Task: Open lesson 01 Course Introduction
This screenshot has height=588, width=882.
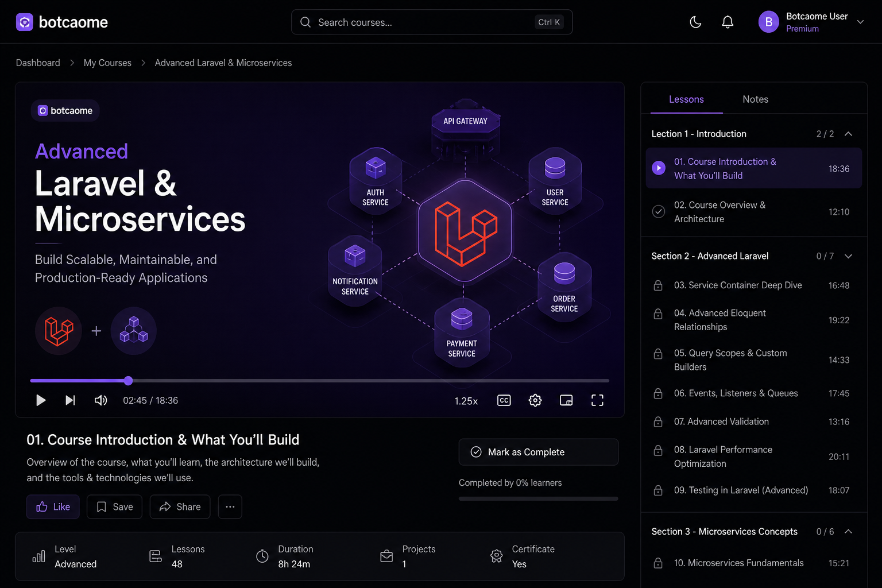Action: click(x=753, y=168)
